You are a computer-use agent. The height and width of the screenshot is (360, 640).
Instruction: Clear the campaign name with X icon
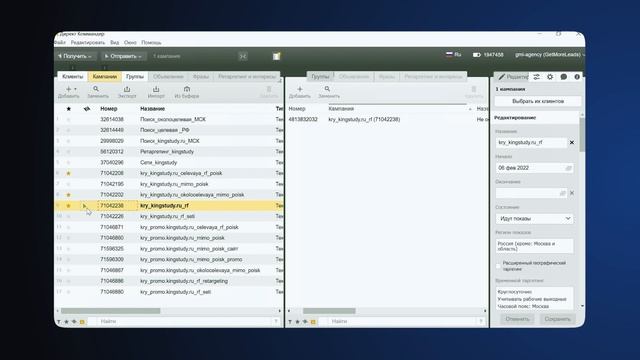pyautogui.click(x=572, y=142)
